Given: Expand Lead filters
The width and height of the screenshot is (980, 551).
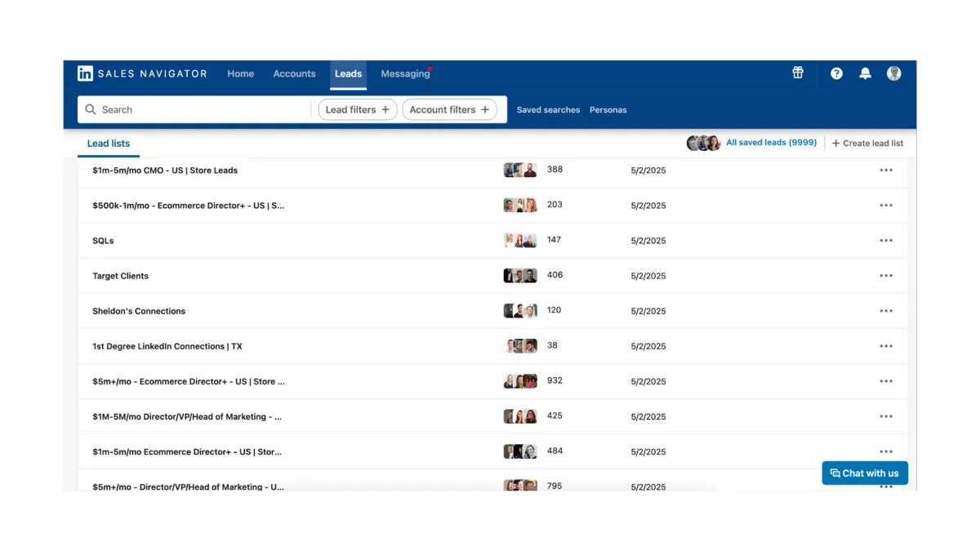Looking at the screenshot, I should coord(358,109).
